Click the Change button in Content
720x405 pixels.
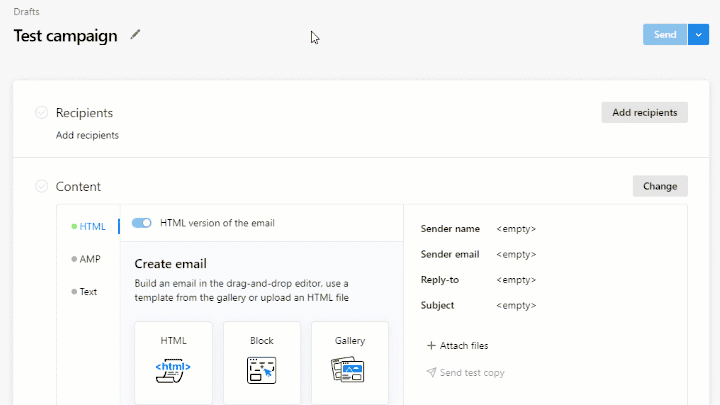click(660, 186)
